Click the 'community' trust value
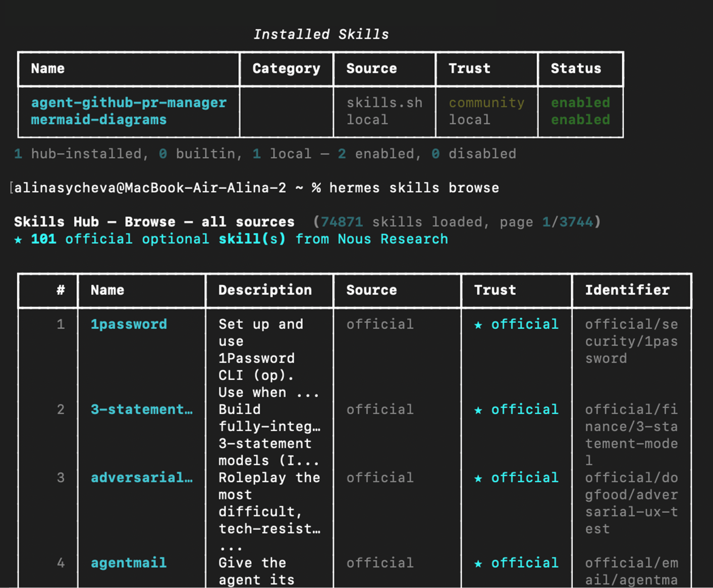The height and width of the screenshot is (588, 713). (486, 102)
